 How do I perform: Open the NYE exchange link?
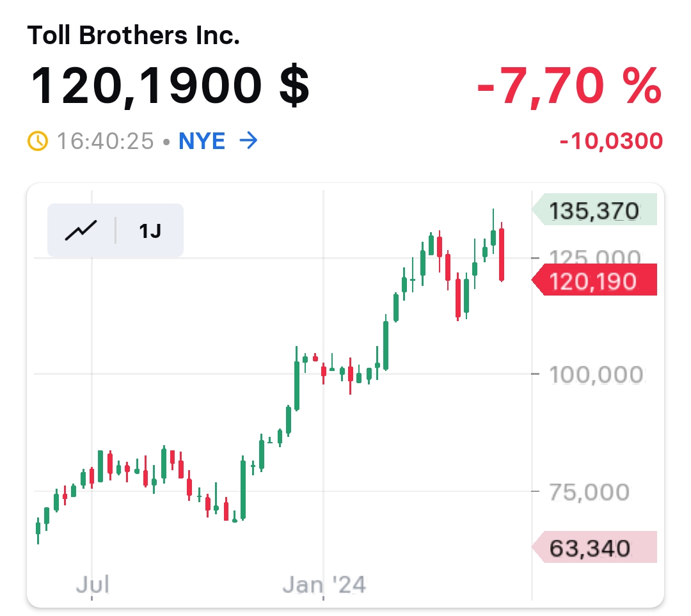click(x=202, y=141)
